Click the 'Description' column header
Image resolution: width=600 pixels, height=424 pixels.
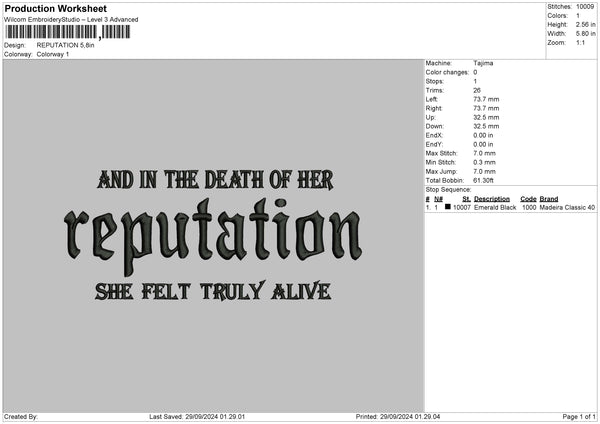pos(492,199)
